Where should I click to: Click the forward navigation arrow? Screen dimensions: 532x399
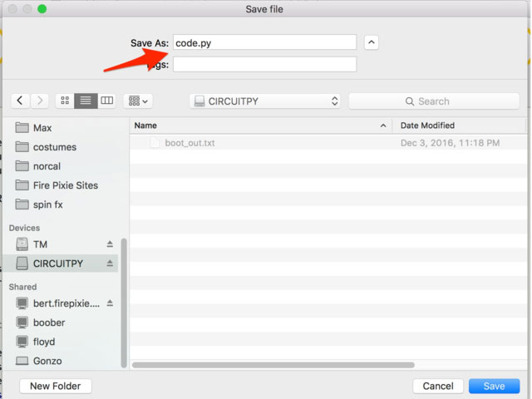39,101
